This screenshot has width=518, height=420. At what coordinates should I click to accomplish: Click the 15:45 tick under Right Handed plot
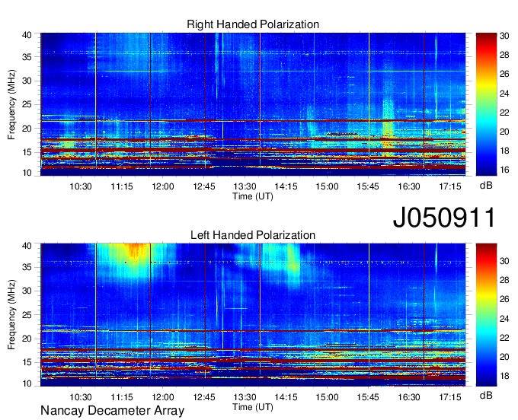click(368, 186)
